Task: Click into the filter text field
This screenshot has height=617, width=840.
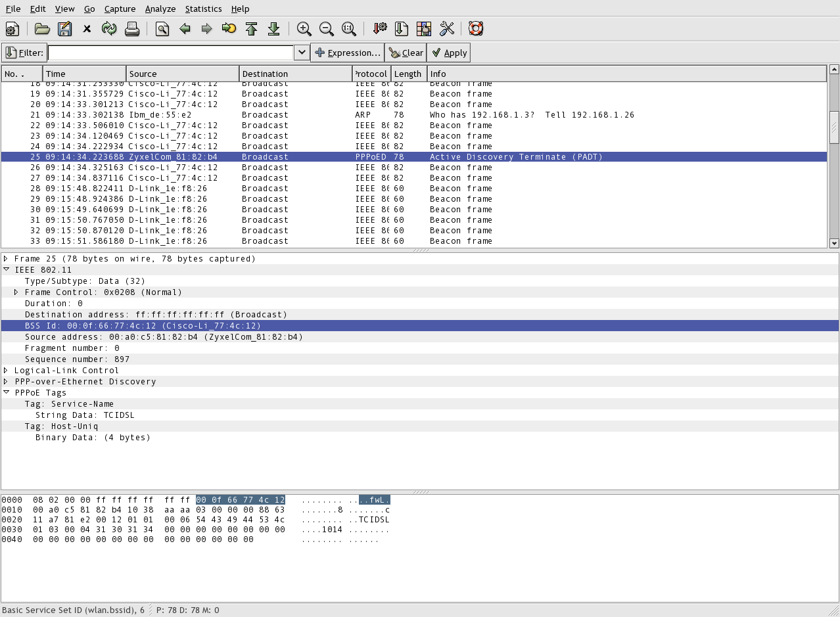Action: (x=171, y=53)
